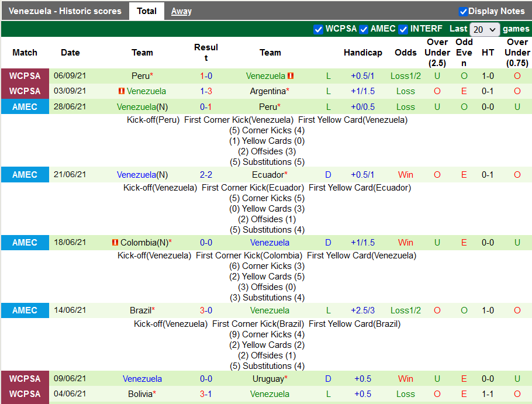Click the Handicap column header

(x=362, y=53)
